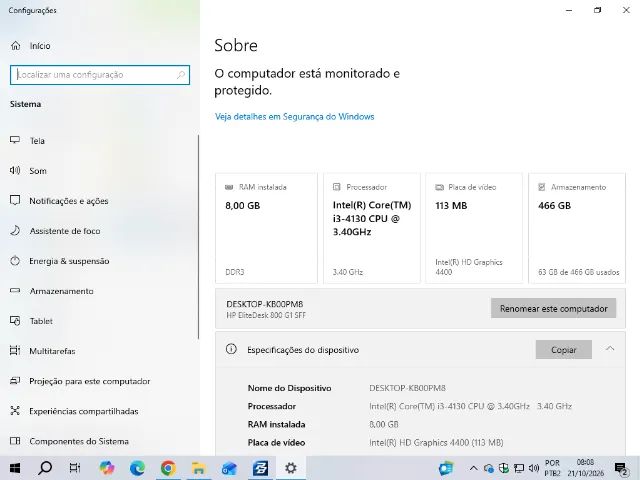
Task: Open Windows Security shield tray icon
Action: tap(504, 468)
